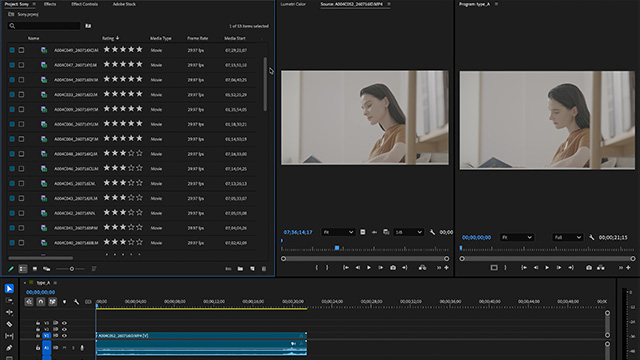Select the Slip tool

coord(9,336)
